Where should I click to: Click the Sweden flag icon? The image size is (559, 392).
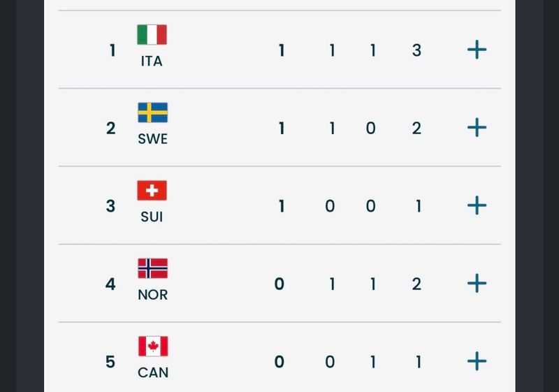[152, 112]
